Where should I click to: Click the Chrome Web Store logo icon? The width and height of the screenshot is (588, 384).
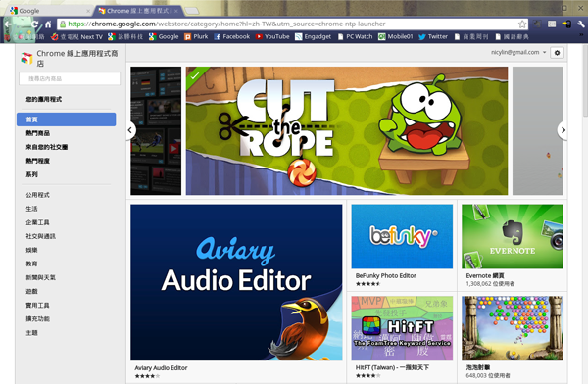26,58
